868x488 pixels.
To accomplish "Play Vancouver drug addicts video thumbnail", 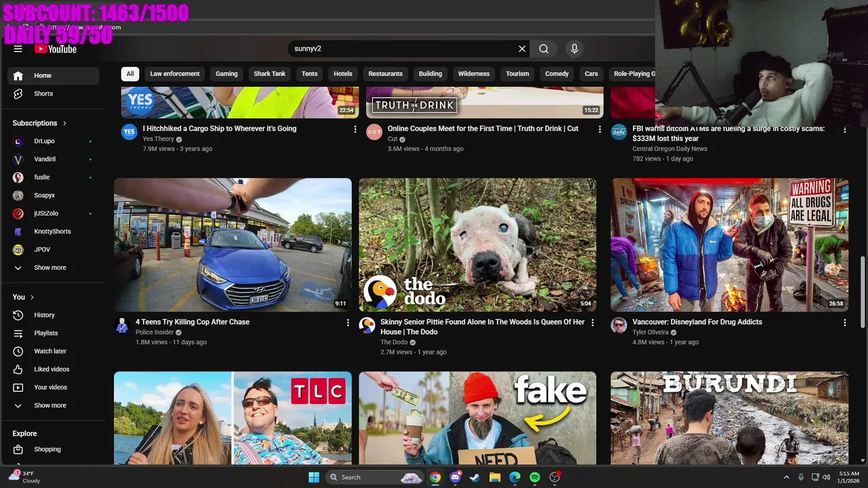I will coord(730,245).
